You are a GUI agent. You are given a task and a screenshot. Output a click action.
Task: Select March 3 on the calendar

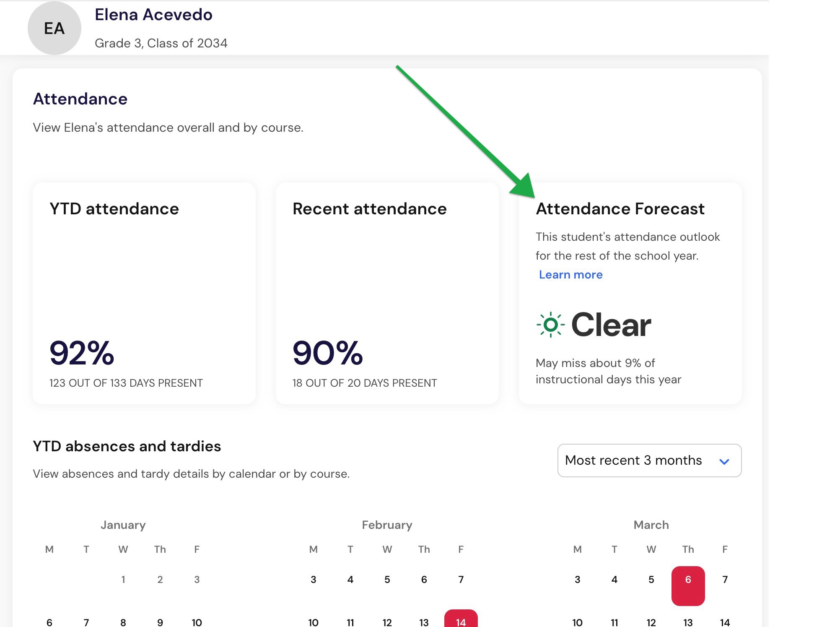tap(577, 580)
